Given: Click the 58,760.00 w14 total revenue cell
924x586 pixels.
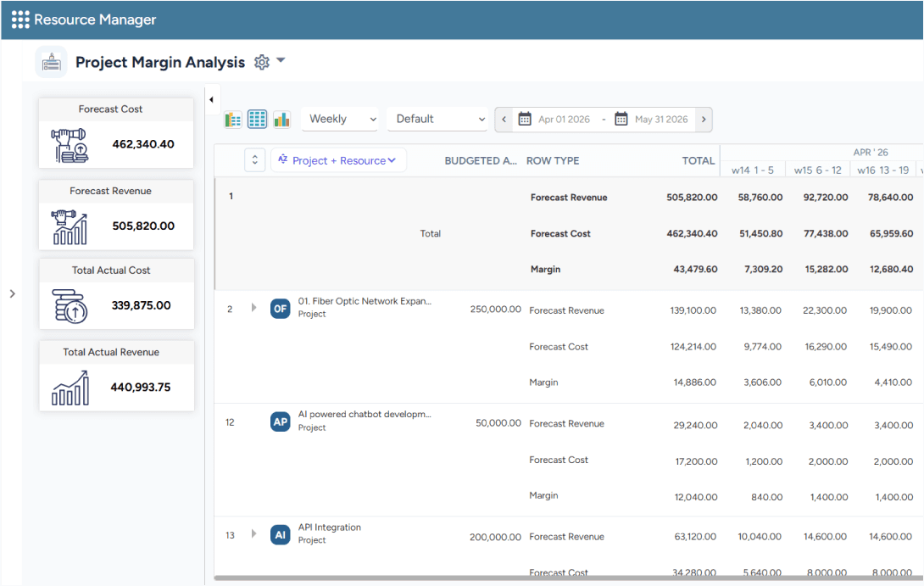Looking at the screenshot, I should (760, 197).
